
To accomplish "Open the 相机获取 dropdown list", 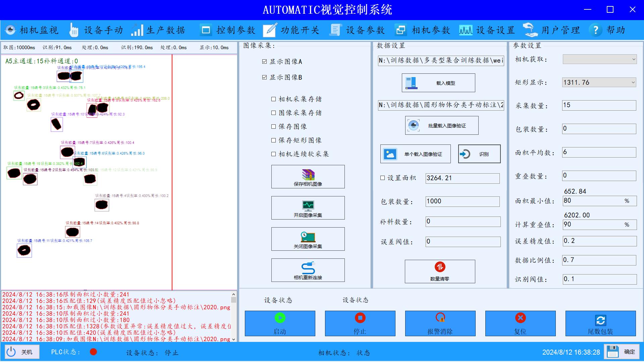I will click(x=599, y=59).
